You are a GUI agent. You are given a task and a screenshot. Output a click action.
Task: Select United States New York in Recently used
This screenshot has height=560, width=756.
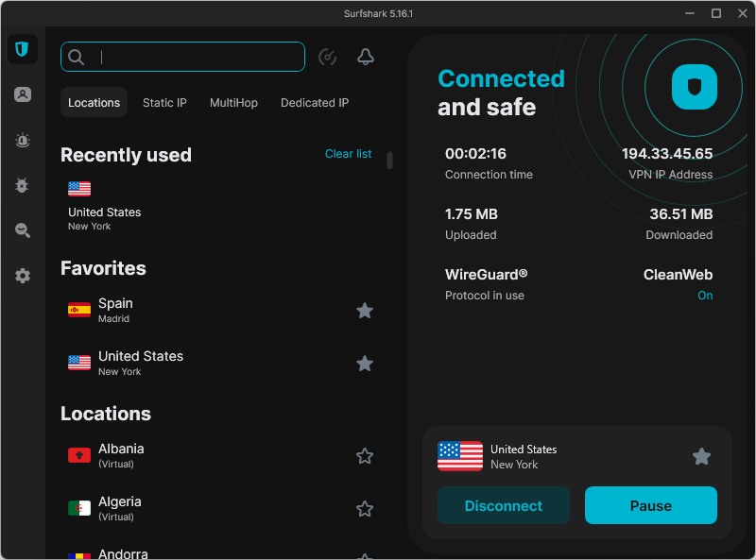pyautogui.click(x=105, y=206)
